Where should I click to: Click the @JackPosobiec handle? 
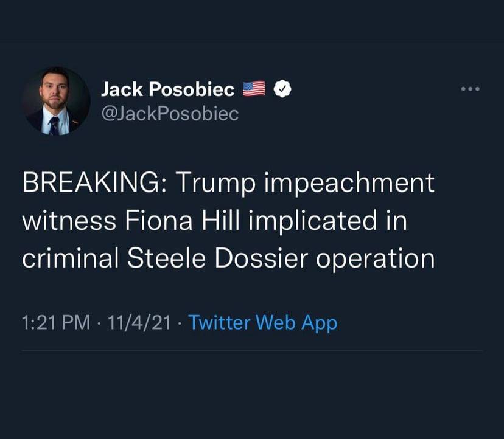170,113
